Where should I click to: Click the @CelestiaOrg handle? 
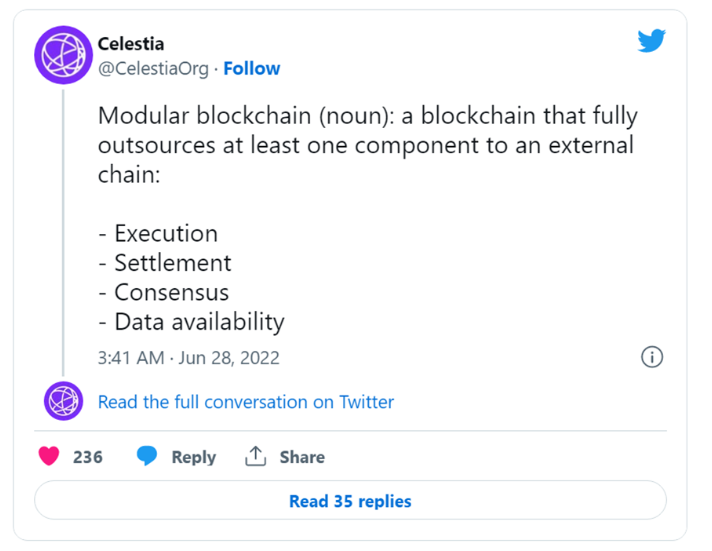point(153,69)
